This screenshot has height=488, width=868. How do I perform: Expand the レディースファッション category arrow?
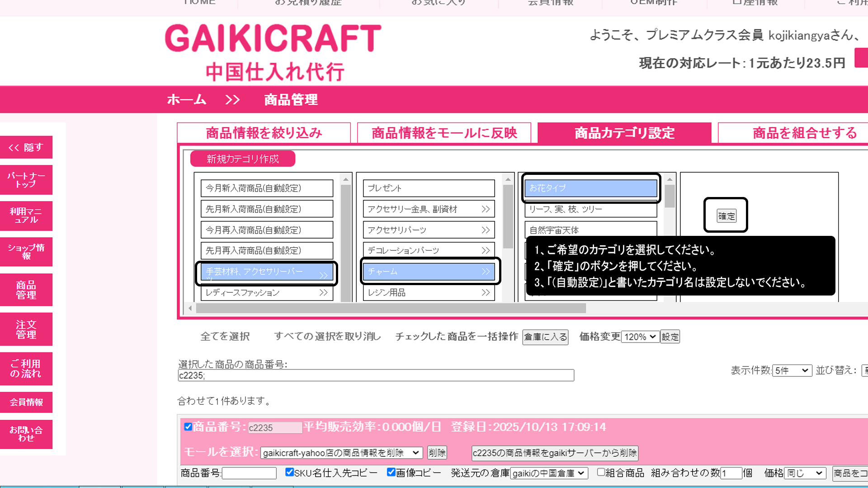pyautogui.click(x=323, y=293)
